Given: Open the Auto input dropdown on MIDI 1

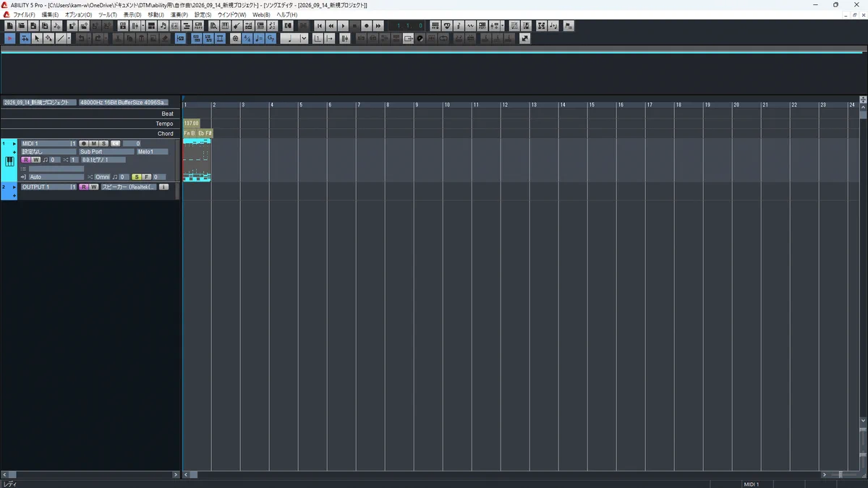Looking at the screenshot, I should [x=56, y=177].
